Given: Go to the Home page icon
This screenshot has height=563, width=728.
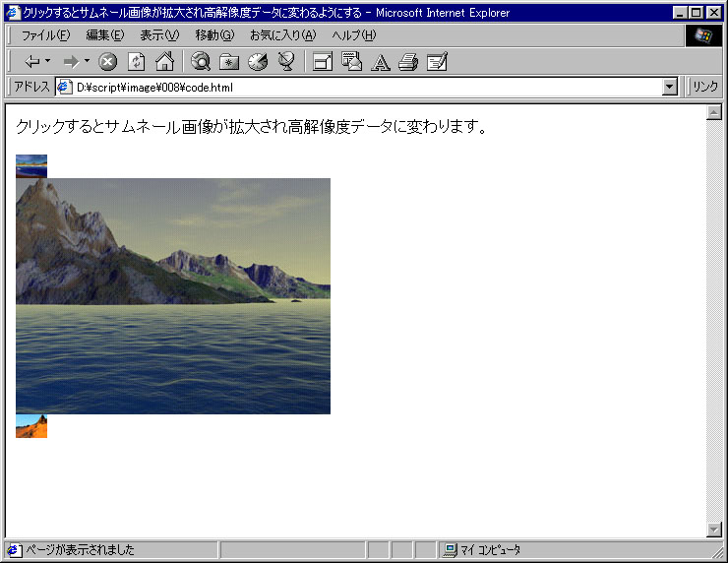Looking at the screenshot, I should click(x=165, y=61).
